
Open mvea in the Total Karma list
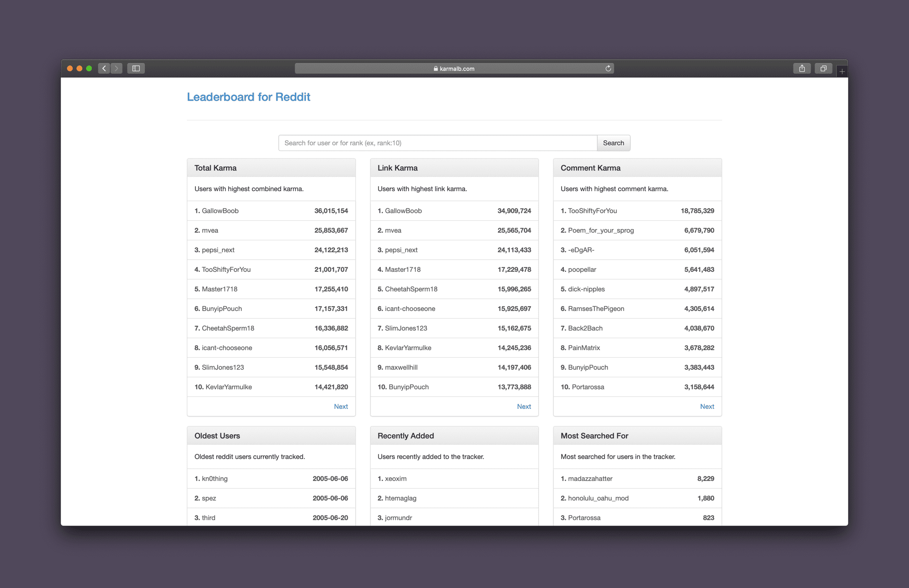coord(210,230)
